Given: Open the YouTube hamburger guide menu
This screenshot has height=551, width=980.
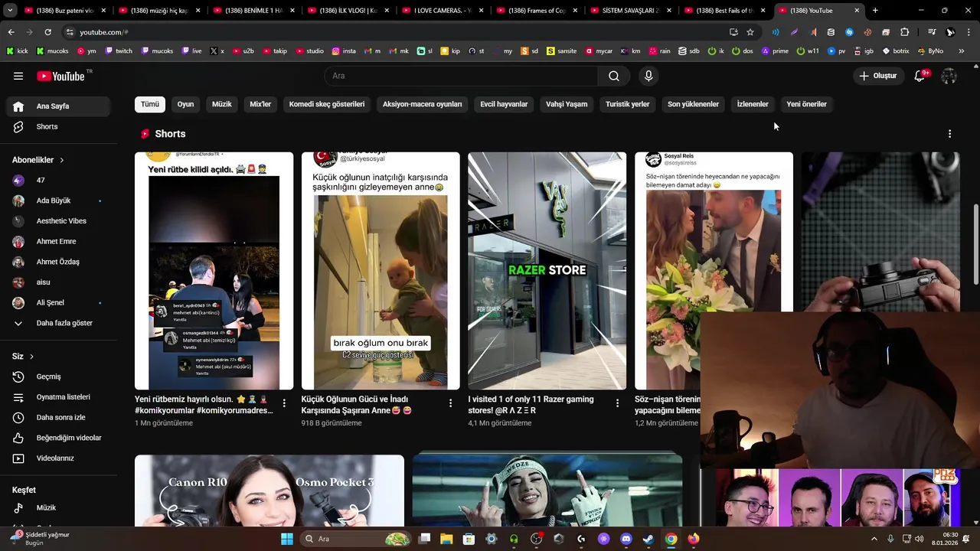Looking at the screenshot, I should [x=18, y=76].
